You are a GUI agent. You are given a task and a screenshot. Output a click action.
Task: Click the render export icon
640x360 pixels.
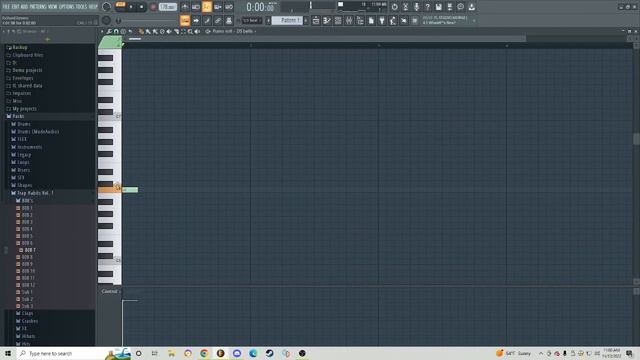point(449,7)
